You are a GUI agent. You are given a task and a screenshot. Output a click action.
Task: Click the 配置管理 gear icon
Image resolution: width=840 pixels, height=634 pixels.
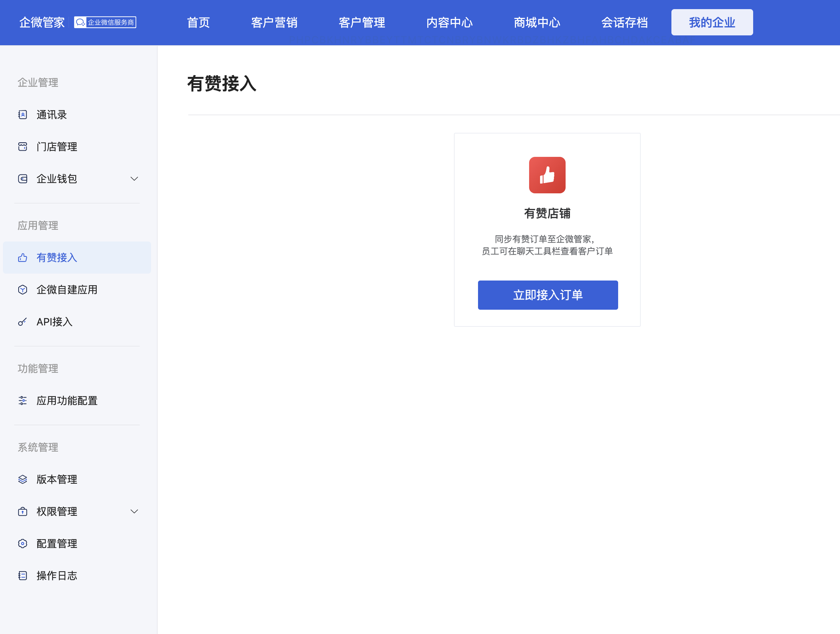23,544
